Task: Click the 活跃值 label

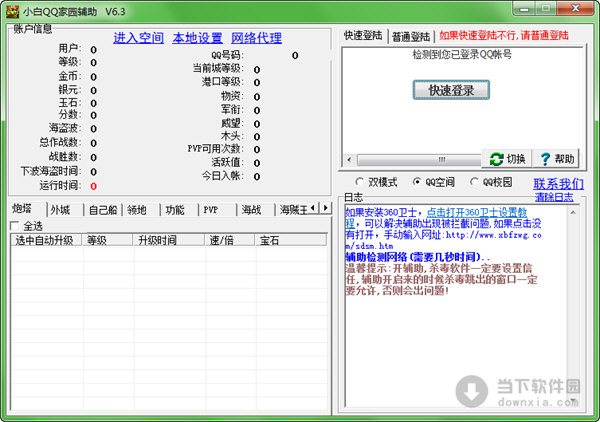Action: coord(228,163)
